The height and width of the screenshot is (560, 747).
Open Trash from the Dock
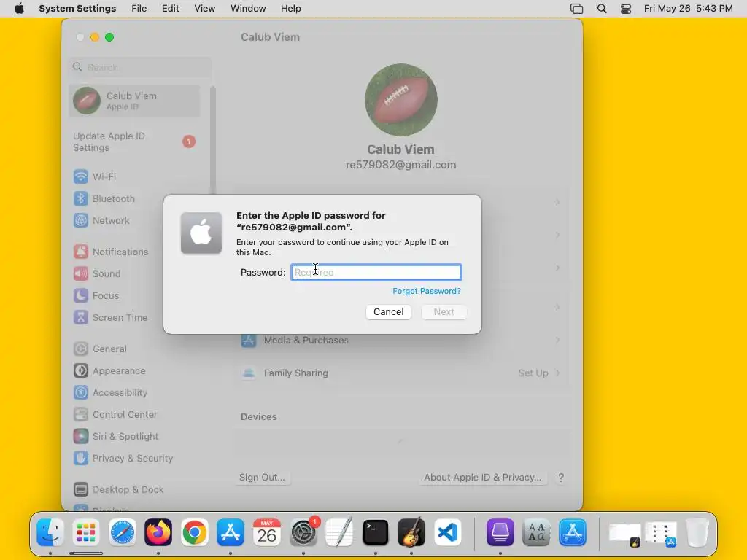pos(697,532)
